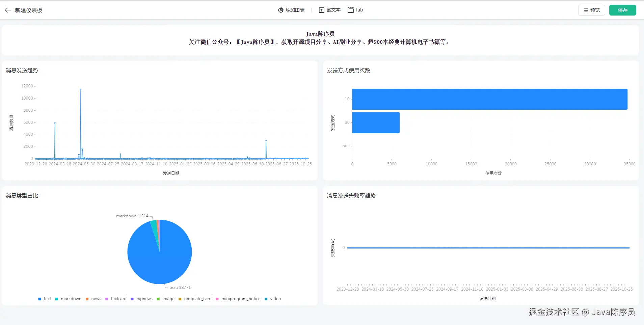Image resolution: width=644 pixels, height=325 pixels.
Task: Click the flat failure rate line
Action: (x=488, y=248)
